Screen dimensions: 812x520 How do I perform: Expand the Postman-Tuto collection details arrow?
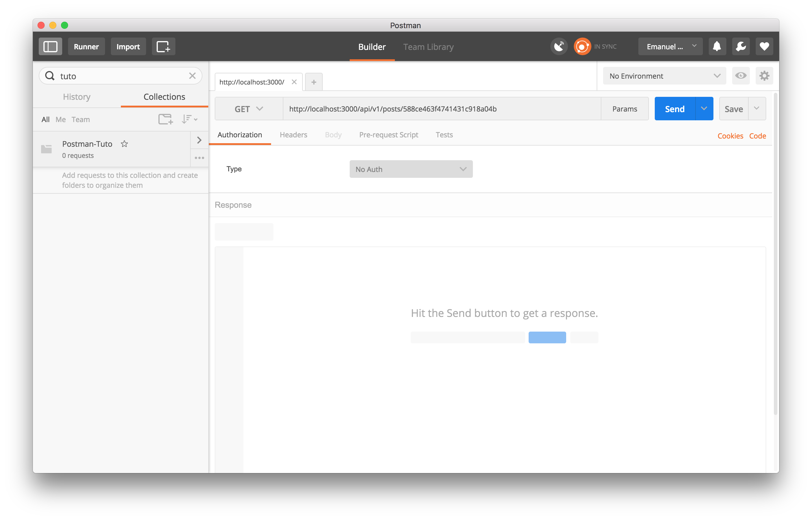[199, 140]
